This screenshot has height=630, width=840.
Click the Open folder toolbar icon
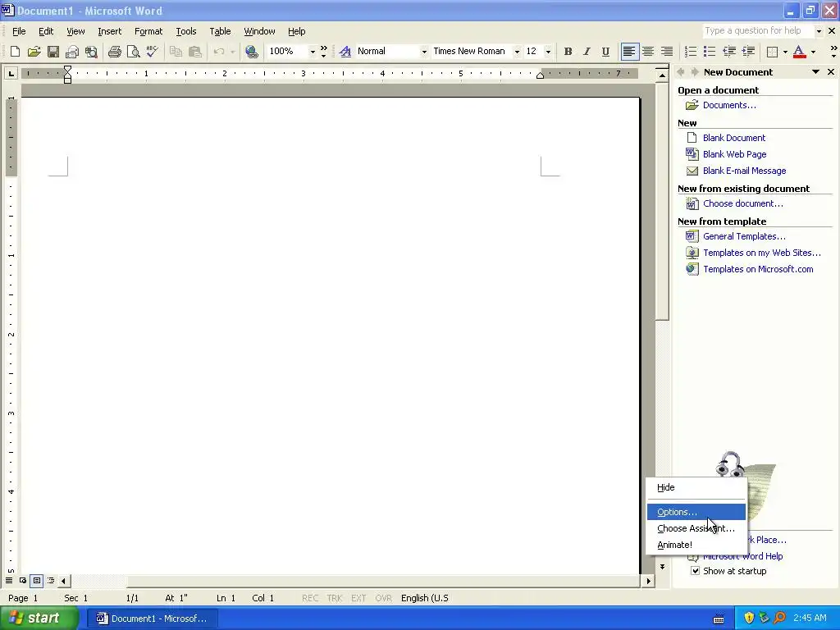coord(34,52)
